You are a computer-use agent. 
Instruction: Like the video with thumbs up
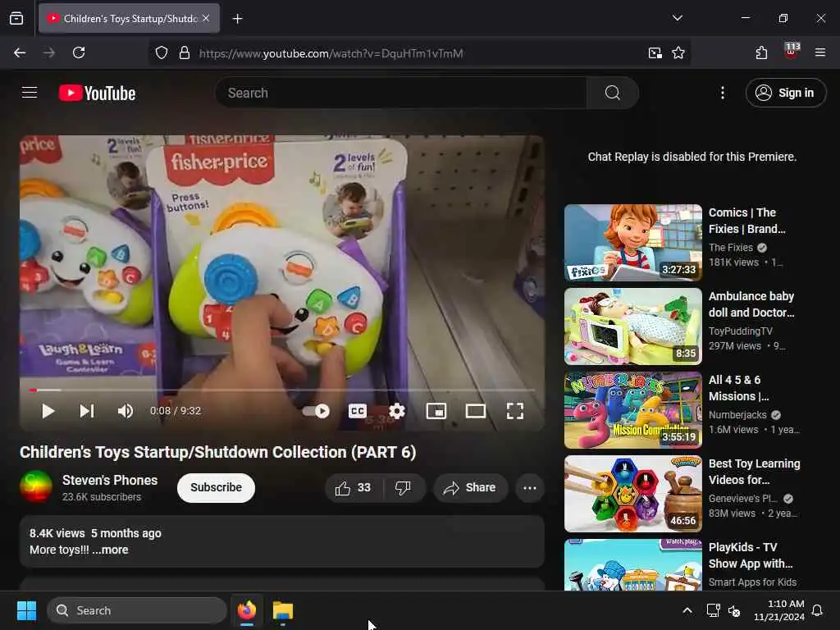tap(353, 488)
